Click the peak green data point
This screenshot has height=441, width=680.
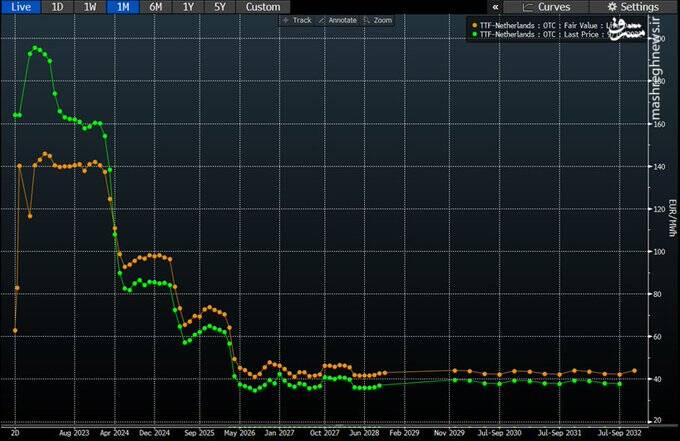[36, 48]
